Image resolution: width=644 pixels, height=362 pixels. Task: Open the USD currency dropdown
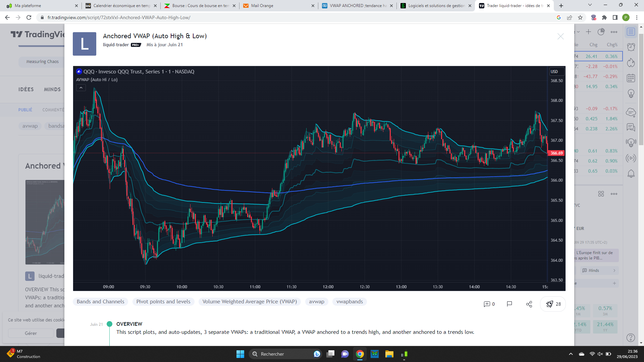pos(556,71)
